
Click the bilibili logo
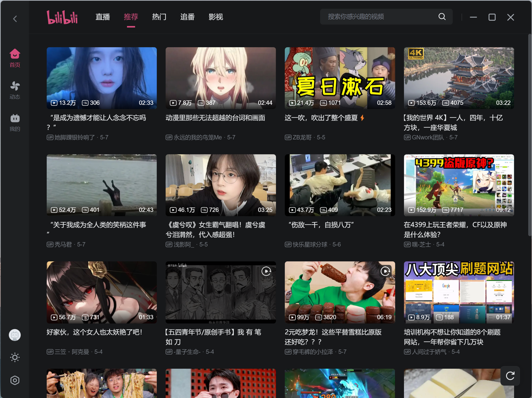(x=62, y=17)
